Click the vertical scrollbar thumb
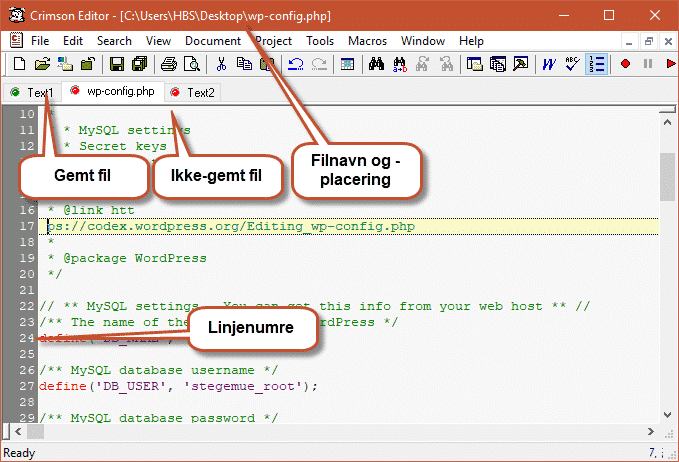The height and width of the screenshot is (462, 679). [x=667, y=177]
